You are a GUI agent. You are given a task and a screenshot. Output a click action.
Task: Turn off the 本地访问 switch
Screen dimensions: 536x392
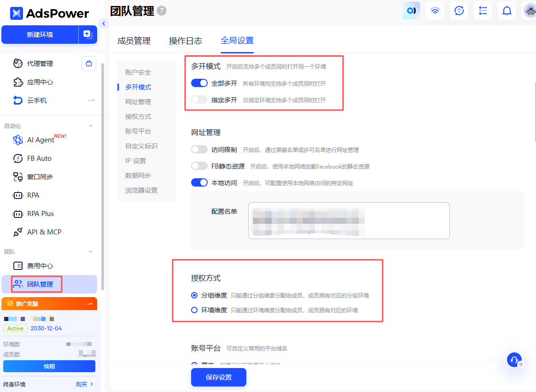(199, 183)
